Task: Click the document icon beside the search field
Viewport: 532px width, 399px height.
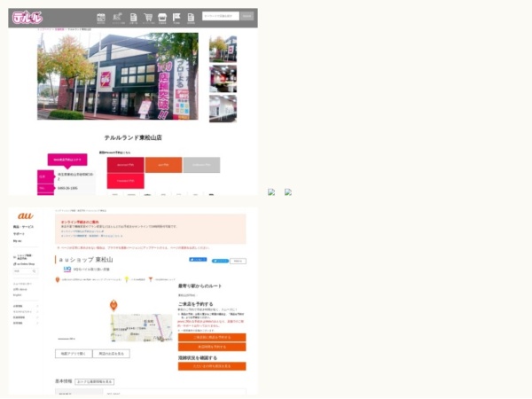Action: coord(191,17)
